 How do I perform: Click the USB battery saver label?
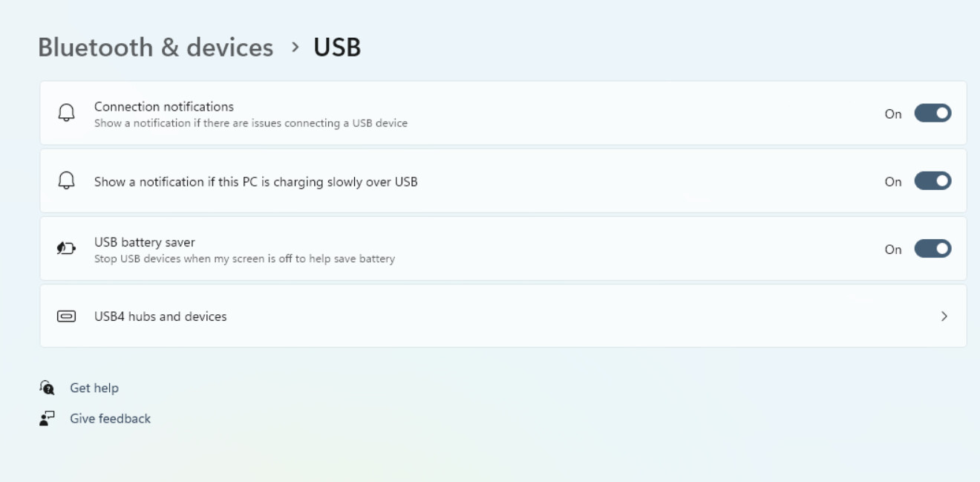coord(145,242)
